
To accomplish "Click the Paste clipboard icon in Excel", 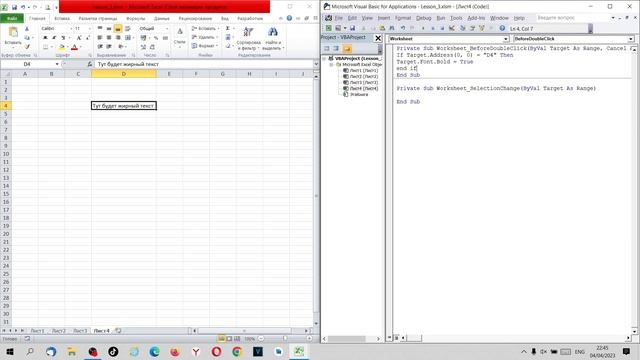I will click(x=13, y=33).
